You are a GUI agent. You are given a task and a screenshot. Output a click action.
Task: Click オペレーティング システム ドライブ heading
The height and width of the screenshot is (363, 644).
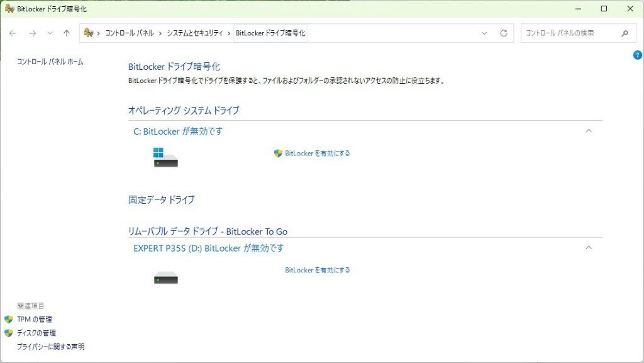(184, 110)
